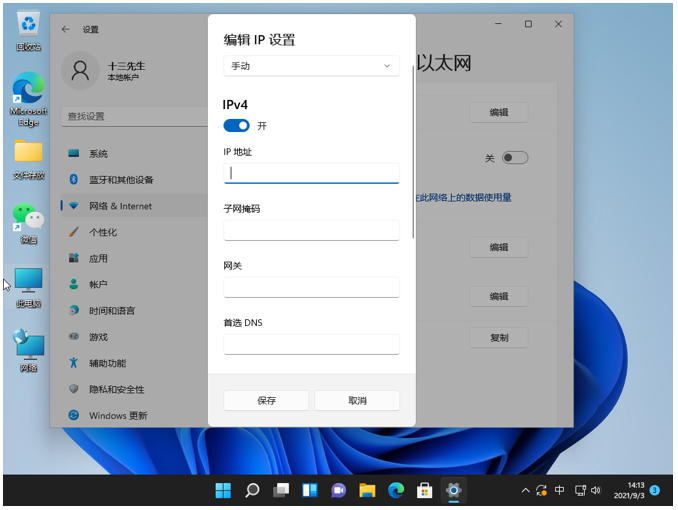Save the IP settings
The width and height of the screenshot is (678, 510).
pyautogui.click(x=266, y=400)
